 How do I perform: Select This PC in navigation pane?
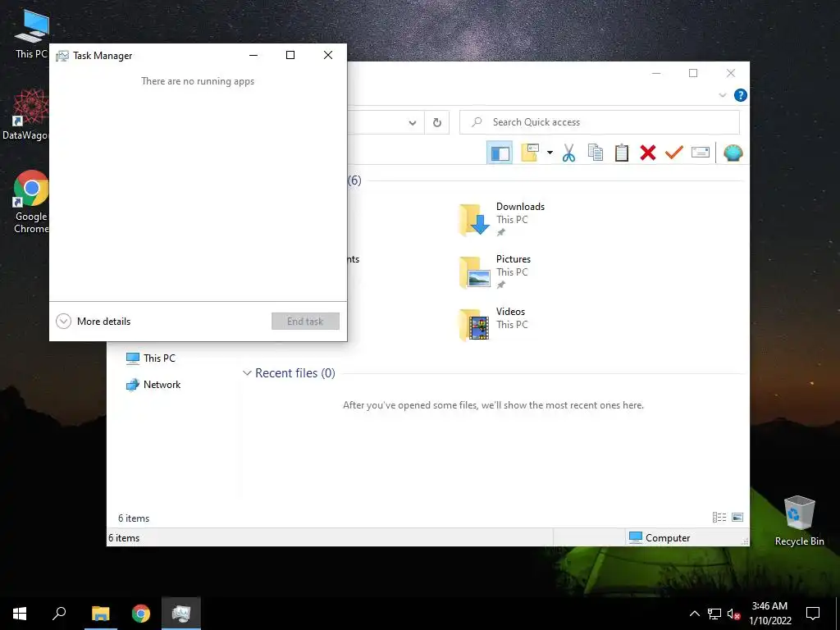[151, 358]
